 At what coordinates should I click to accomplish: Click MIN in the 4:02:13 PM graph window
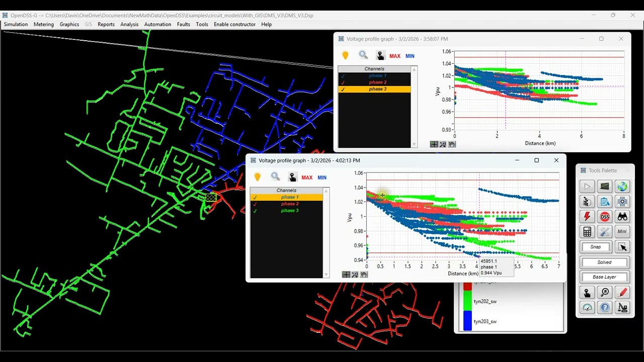click(322, 177)
